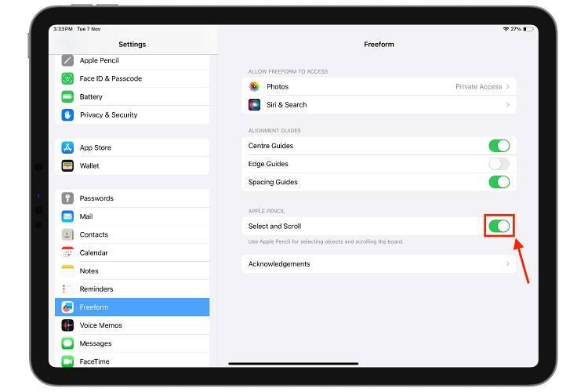Disable the Centre Guides toggle
588x392 pixels.
pos(499,146)
